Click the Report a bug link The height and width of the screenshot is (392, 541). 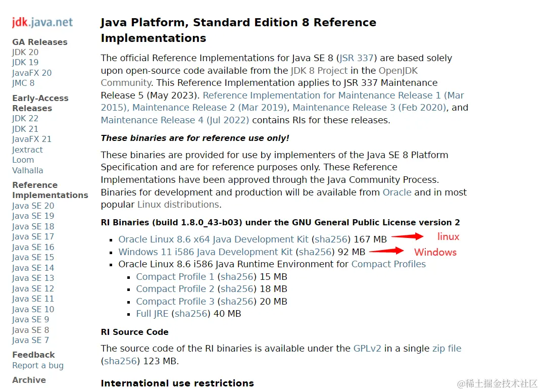(38, 365)
